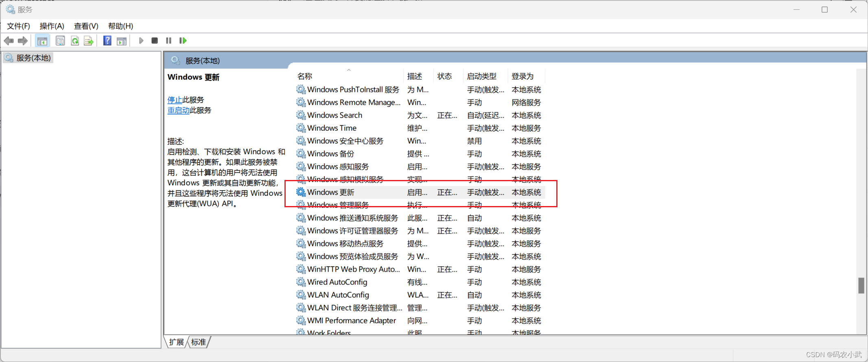Screen dimensions: 868x362
Task: Sort by the 描述 column header
Action: pyautogui.click(x=418, y=76)
